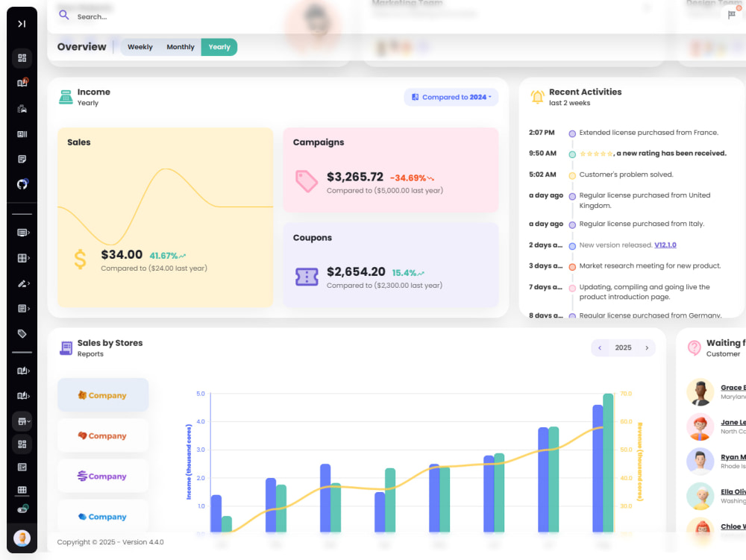Open the user avatar at sidebar bottom
746x560 pixels.
[22, 538]
